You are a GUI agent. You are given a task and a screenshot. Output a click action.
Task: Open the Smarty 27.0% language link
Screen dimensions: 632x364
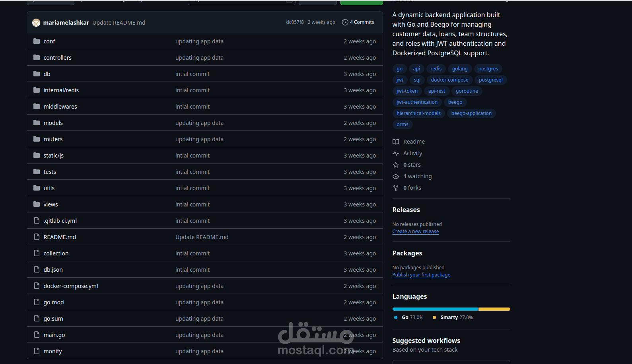click(453, 317)
